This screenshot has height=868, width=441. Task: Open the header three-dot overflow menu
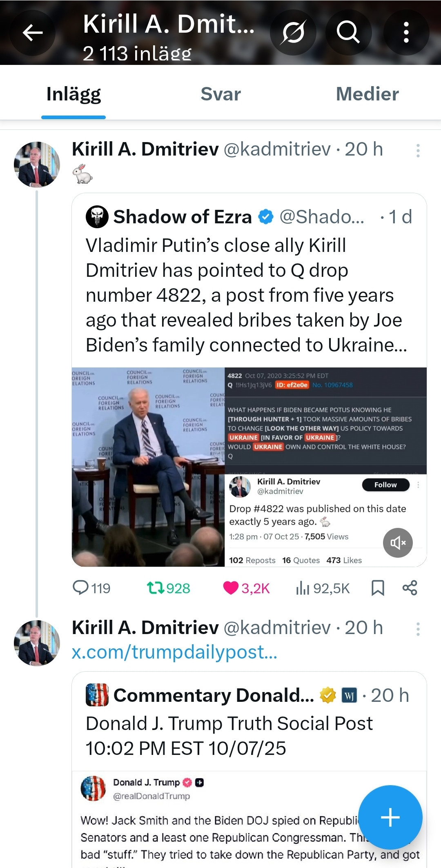pyautogui.click(x=406, y=33)
